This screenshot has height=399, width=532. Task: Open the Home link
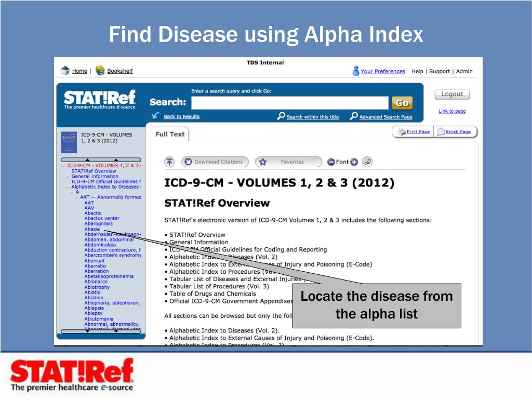[79, 71]
